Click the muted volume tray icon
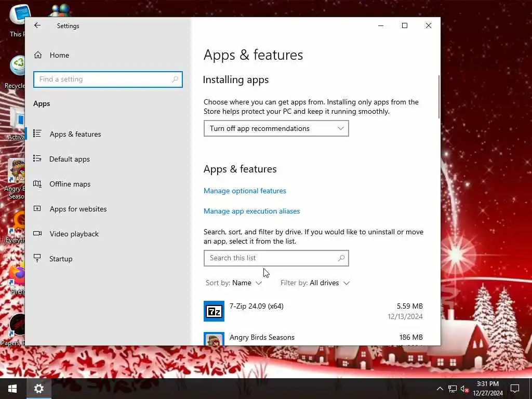 (465, 389)
